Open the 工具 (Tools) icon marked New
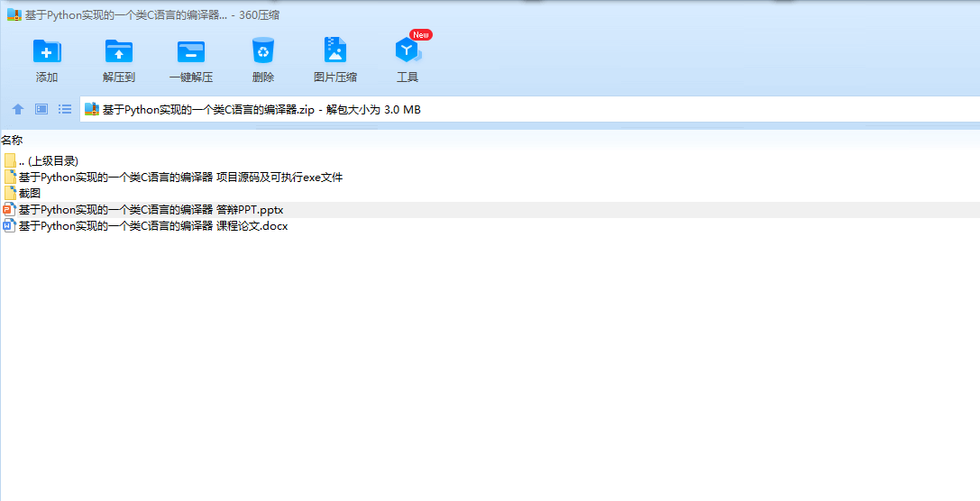Viewport: 980px width, 501px height. (x=408, y=50)
